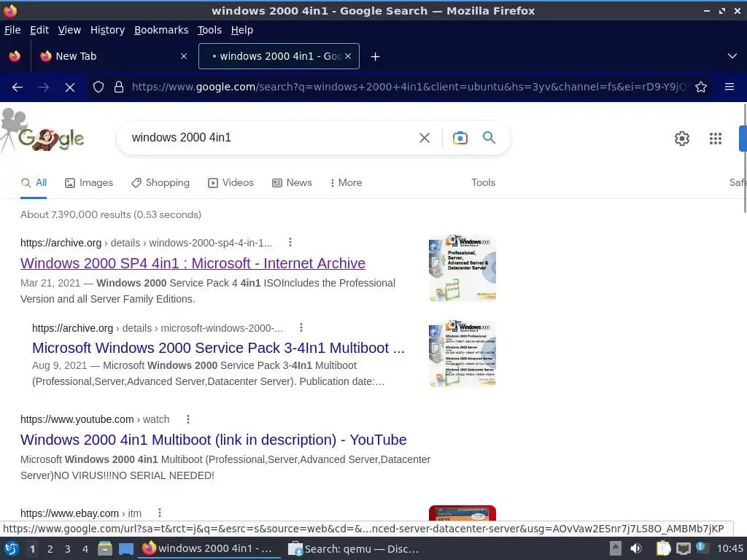Close the New Tab tab
This screenshot has height=560, width=747.
click(x=183, y=56)
